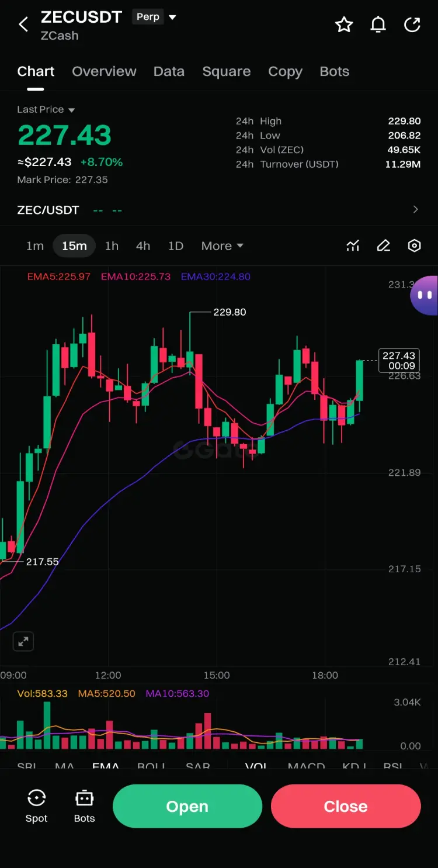Open the chart indicators icon
The height and width of the screenshot is (868, 438).
[353, 246]
